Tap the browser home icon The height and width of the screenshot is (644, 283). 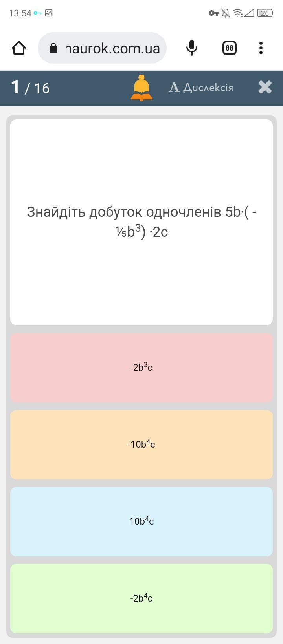[19, 48]
